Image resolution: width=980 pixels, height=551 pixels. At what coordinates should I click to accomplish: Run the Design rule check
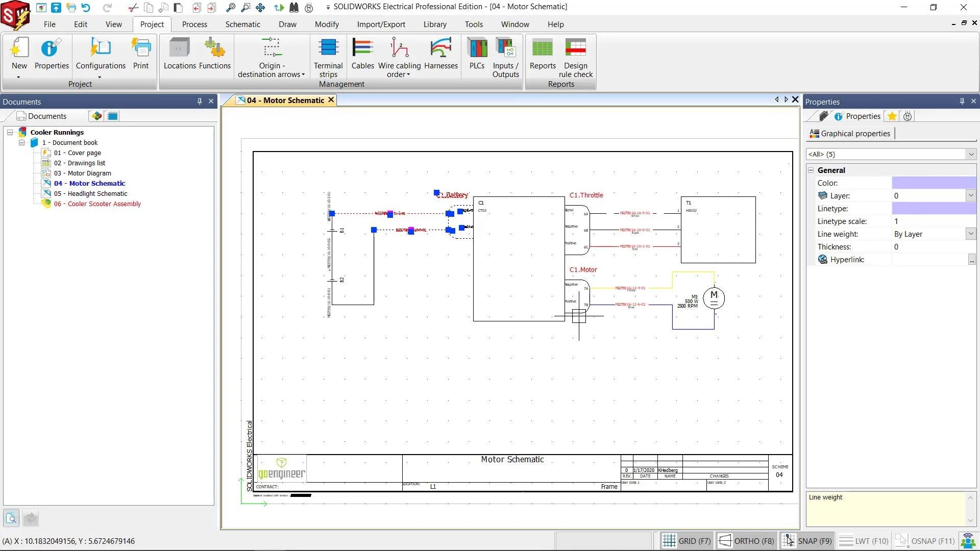(x=575, y=57)
